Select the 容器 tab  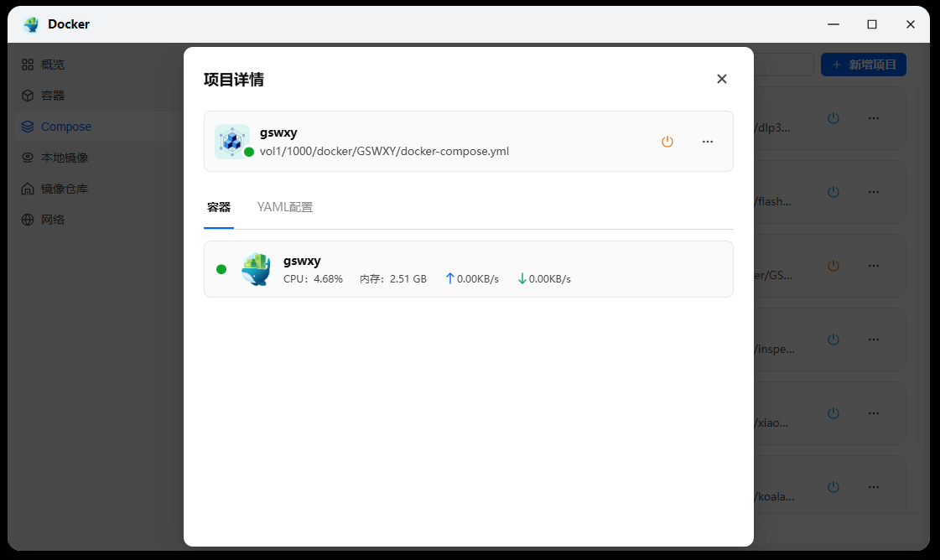click(219, 207)
